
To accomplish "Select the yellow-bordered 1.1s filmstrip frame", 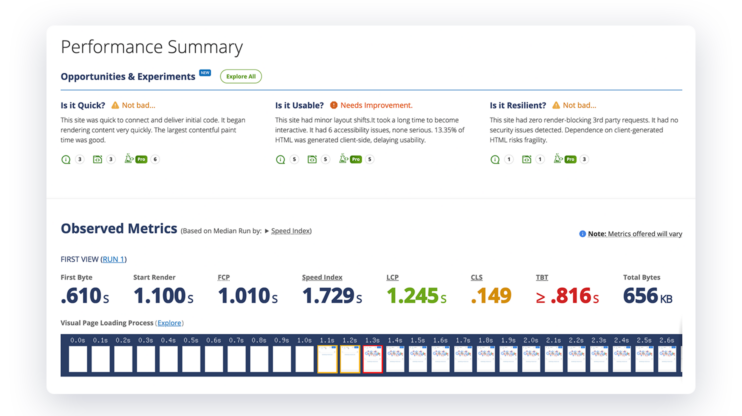I will pos(327,358).
